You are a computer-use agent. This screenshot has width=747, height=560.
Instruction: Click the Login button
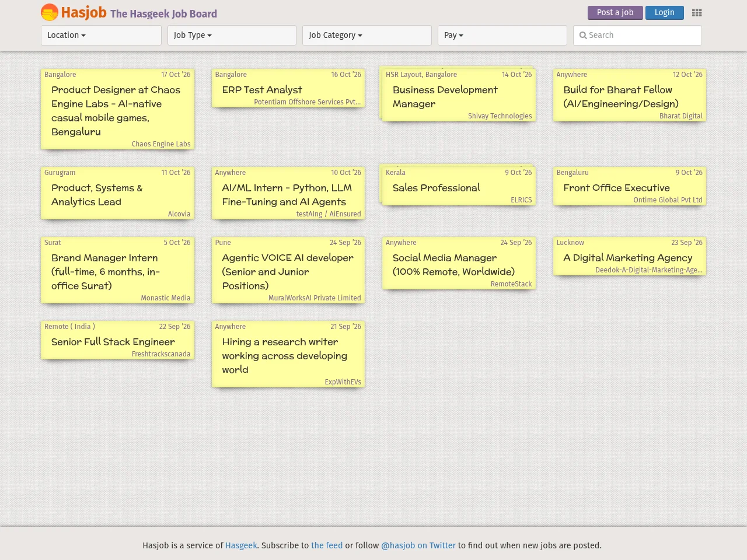664,12
